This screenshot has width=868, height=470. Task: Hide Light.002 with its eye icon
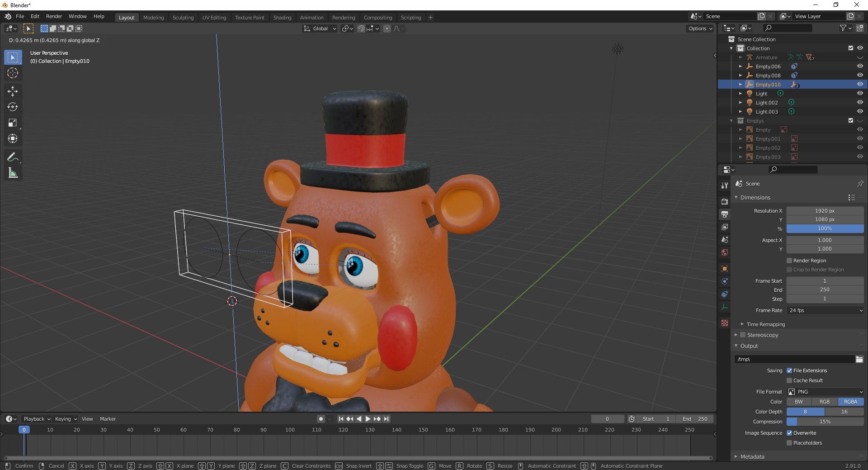click(860, 102)
